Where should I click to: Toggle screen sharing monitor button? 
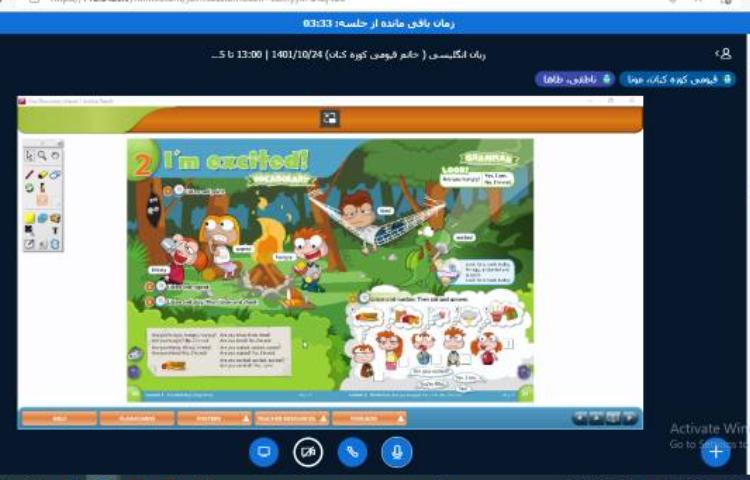[x=264, y=452]
